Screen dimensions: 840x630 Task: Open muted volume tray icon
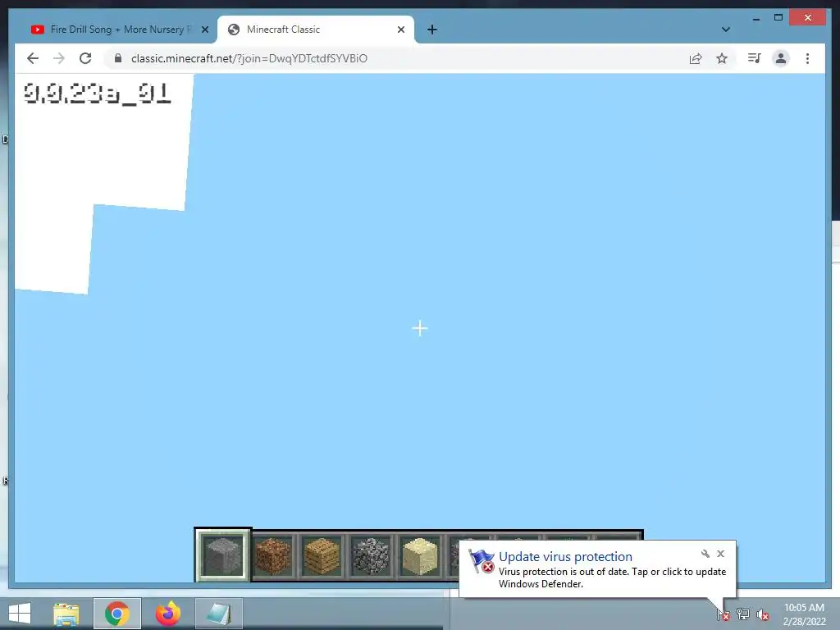[x=763, y=614]
